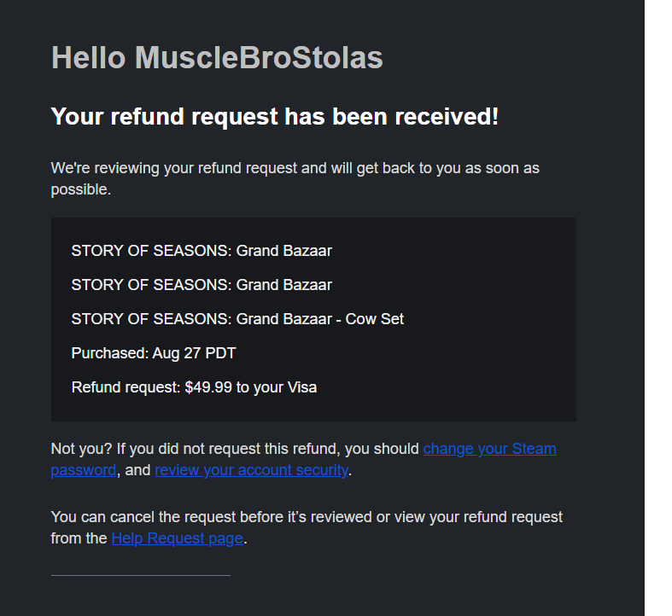Screen dimensions: 672x616
Task: Click the Aug 27 PDT purchase date
Action: click(193, 353)
